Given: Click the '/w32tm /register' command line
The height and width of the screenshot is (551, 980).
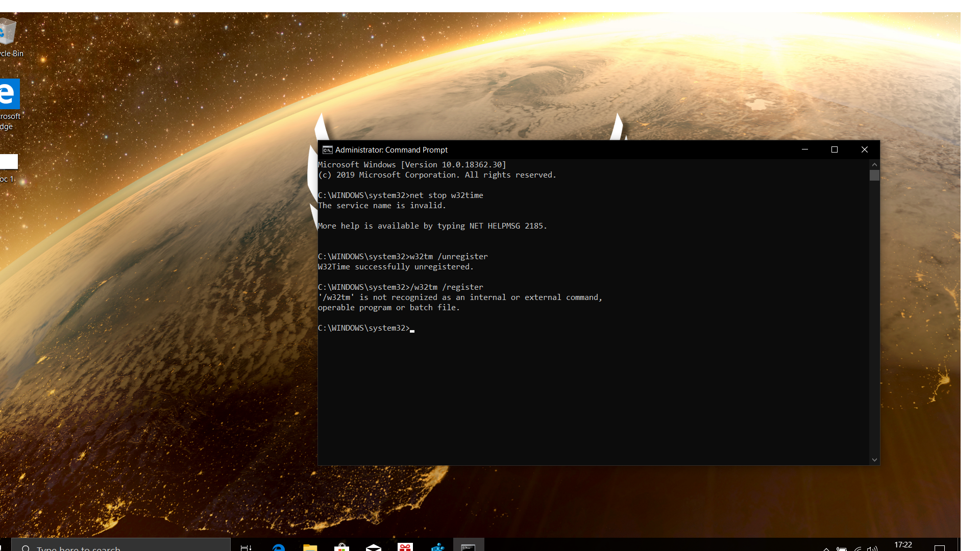Looking at the screenshot, I should [x=401, y=287].
